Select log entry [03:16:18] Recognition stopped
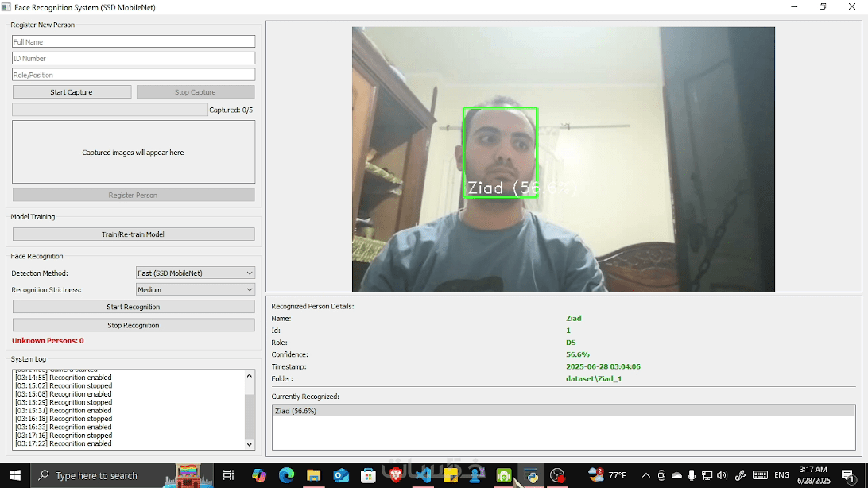The image size is (868, 488). tap(64, 419)
